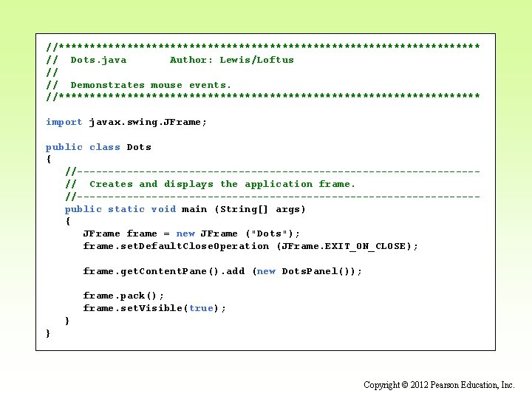Click the "Author: Lewis/Loftus" comment text

tap(232, 60)
